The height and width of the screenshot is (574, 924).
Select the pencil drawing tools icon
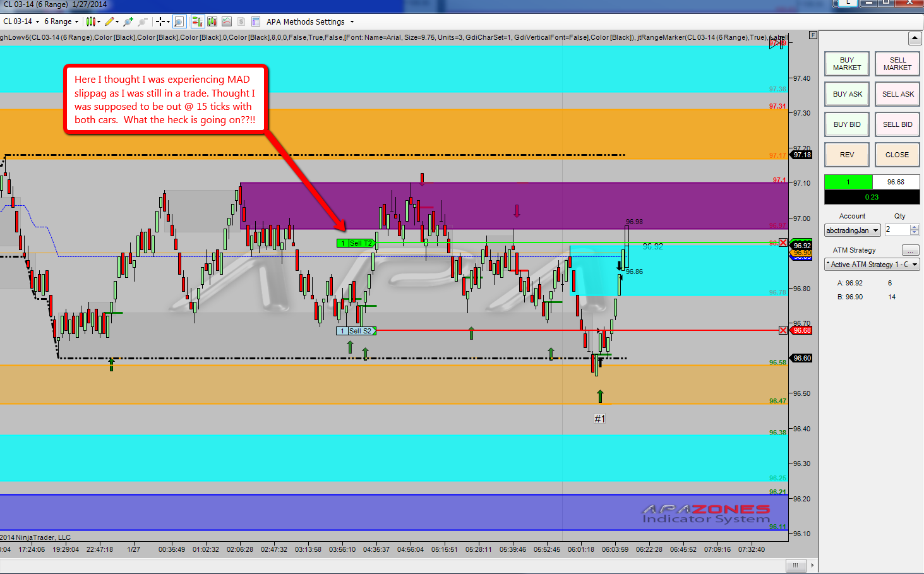pyautogui.click(x=109, y=21)
